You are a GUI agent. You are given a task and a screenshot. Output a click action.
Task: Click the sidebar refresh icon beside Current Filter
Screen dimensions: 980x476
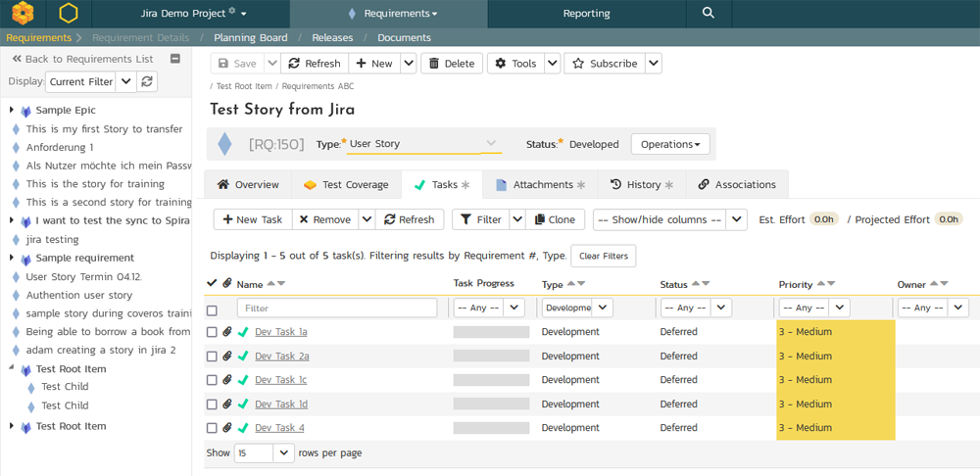click(x=147, y=82)
